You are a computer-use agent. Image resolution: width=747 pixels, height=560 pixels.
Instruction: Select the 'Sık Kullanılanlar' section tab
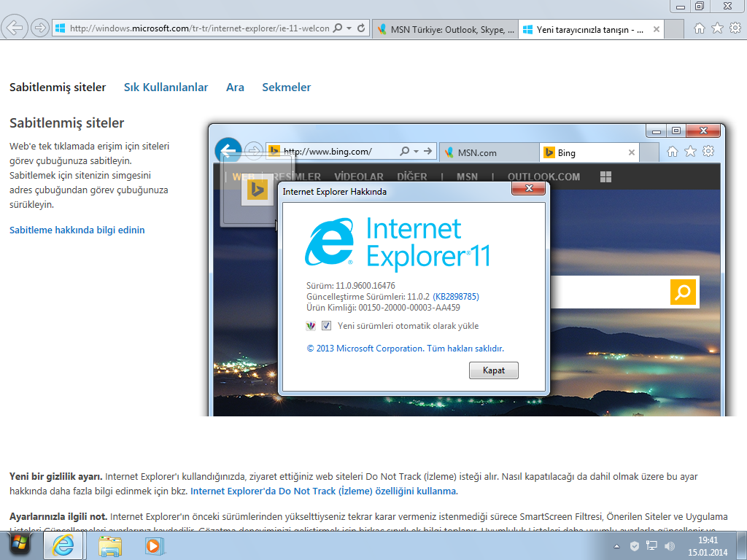[166, 87]
